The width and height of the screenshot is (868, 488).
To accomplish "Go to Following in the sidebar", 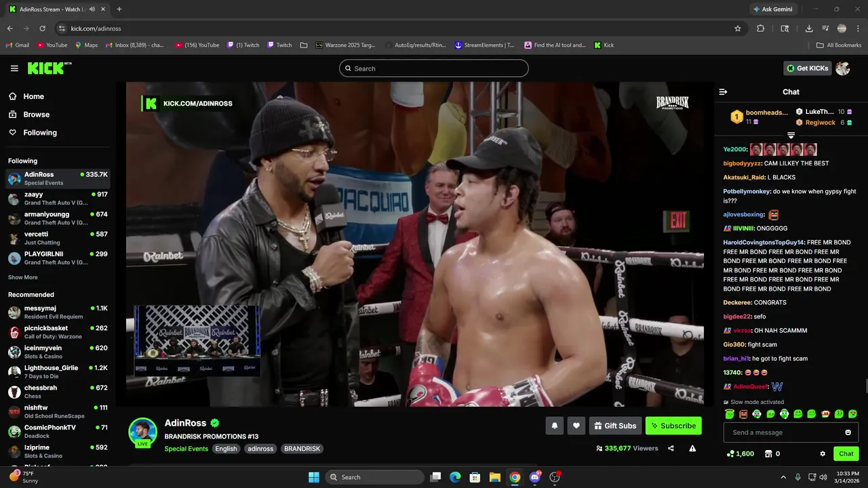I will 33,133.
